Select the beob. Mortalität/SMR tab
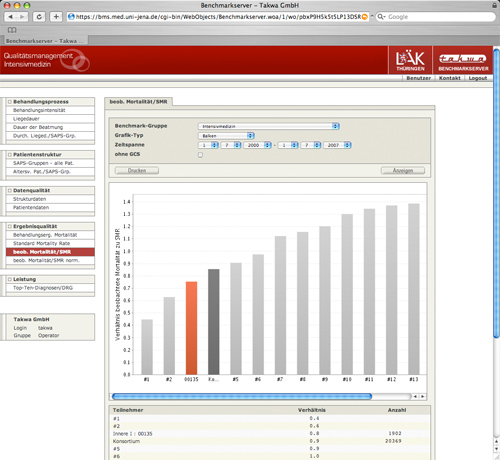Viewport: 500px width, 460px height. point(138,102)
